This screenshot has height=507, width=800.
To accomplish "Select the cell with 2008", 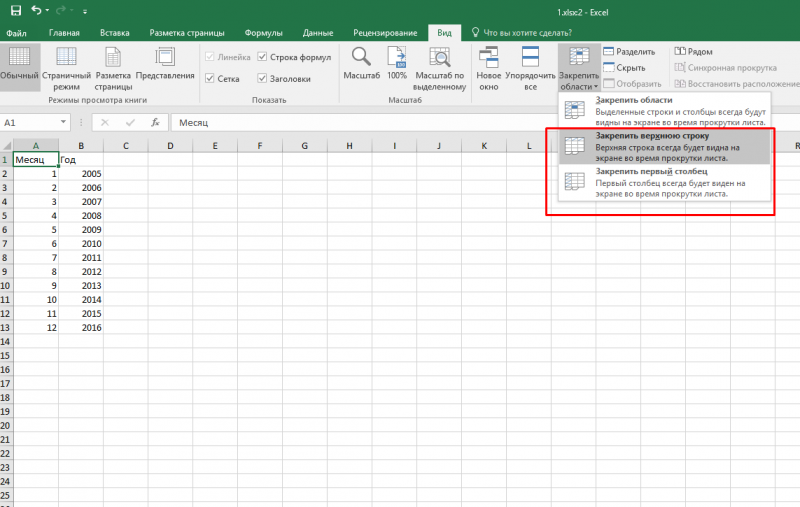I will tap(81, 216).
